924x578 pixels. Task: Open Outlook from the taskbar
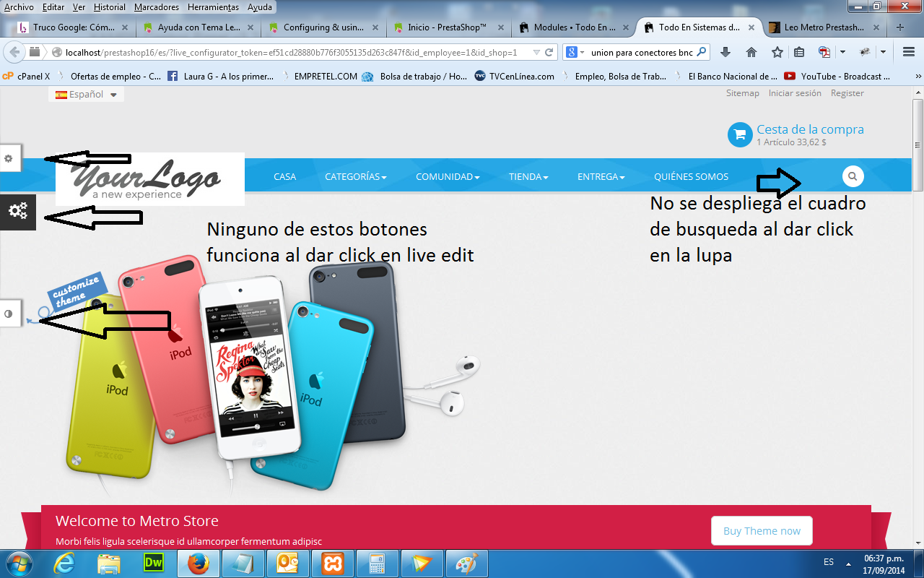287,563
